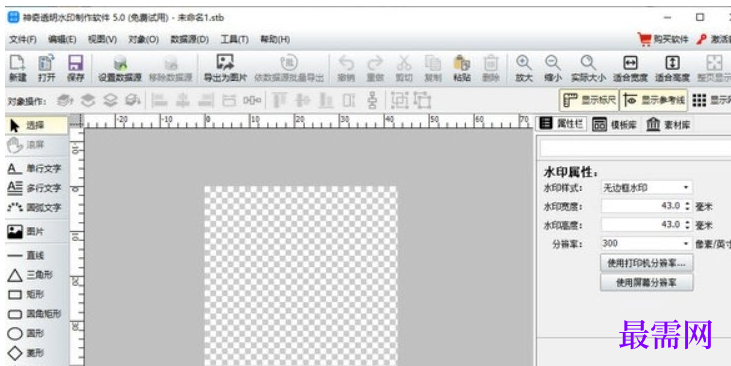731x366 pixels.
Task: Toggle 显示标尺 (show ruler)
Action: pos(589,100)
